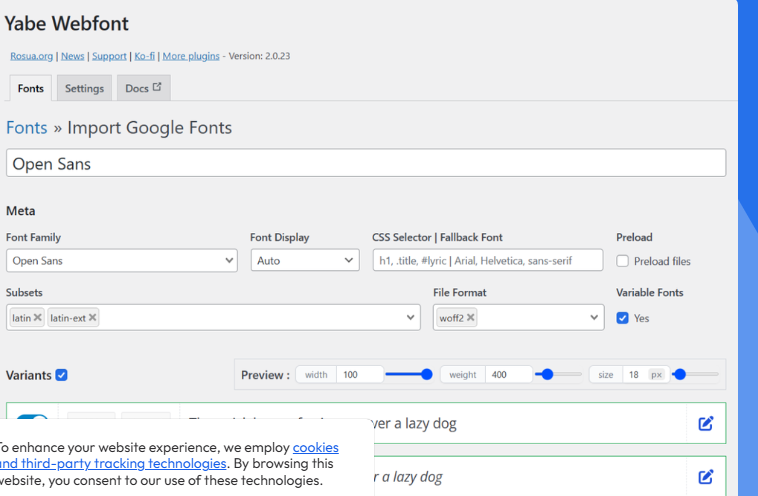This screenshot has height=496, width=758.
Task: Edit the first regular variant preview
Action: pos(706,423)
